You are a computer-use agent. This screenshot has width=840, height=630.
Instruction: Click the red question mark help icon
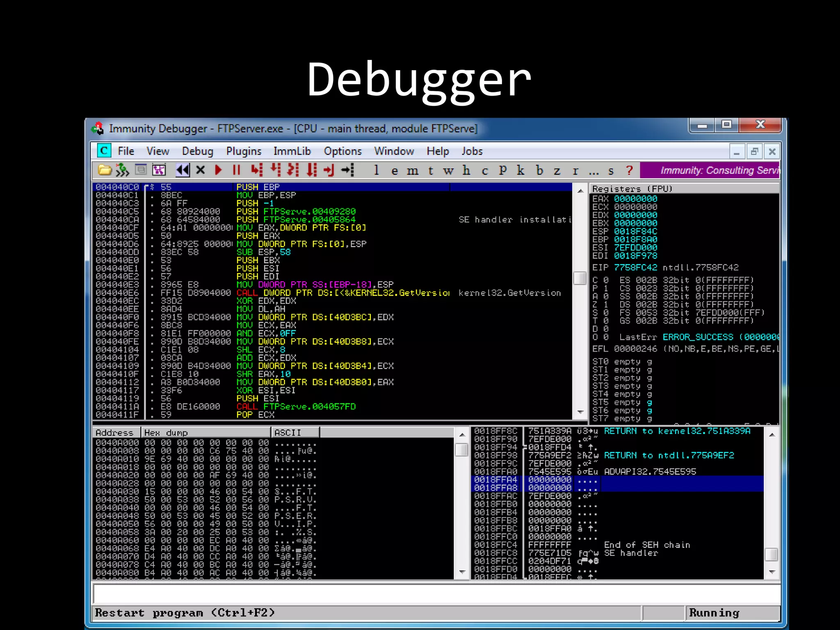point(630,170)
